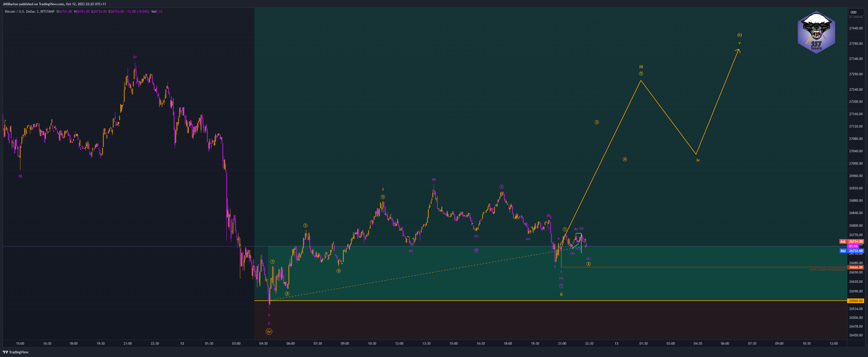
Task: Select the purple iii label at far left
Action: pyautogui.click(x=20, y=176)
